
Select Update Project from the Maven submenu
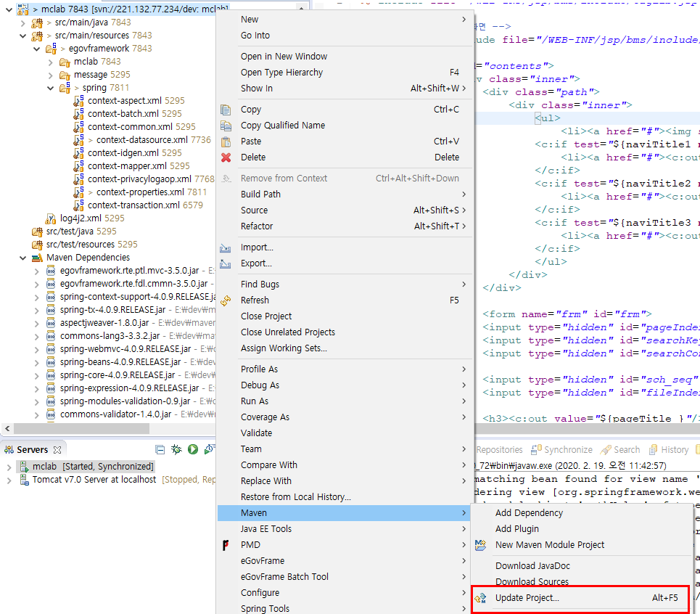coord(530,597)
